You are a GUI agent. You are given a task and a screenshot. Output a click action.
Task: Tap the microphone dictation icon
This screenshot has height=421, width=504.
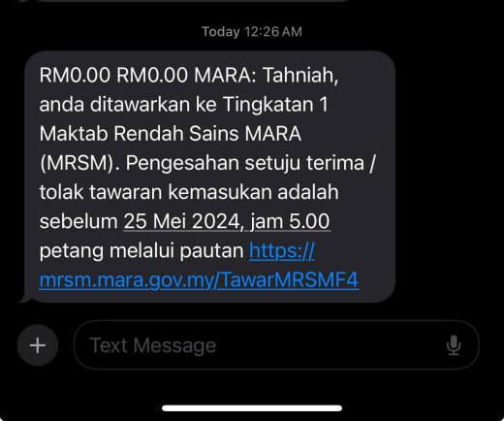click(x=454, y=345)
